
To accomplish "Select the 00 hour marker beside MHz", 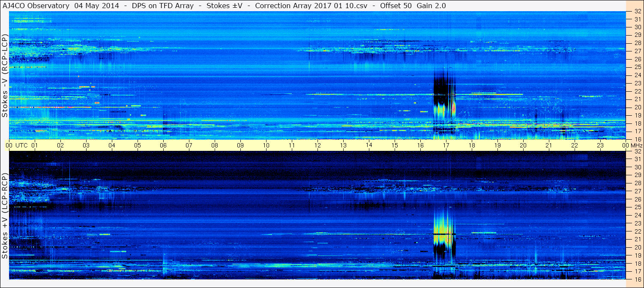I will click(x=626, y=145).
